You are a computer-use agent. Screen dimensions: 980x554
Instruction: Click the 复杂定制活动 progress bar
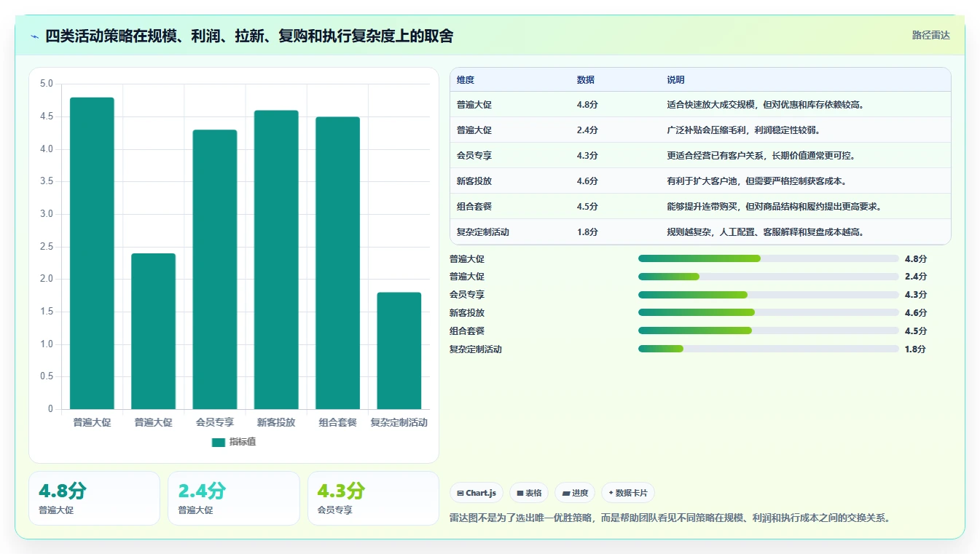pyautogui.click(x=769, y=349)
